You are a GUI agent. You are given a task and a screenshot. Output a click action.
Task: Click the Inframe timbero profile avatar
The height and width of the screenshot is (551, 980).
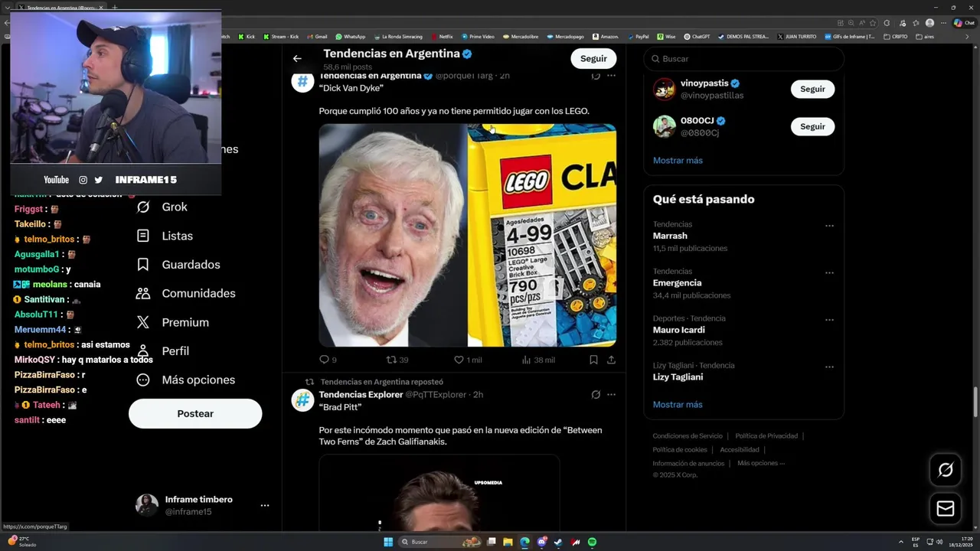(x=147, y=505)
